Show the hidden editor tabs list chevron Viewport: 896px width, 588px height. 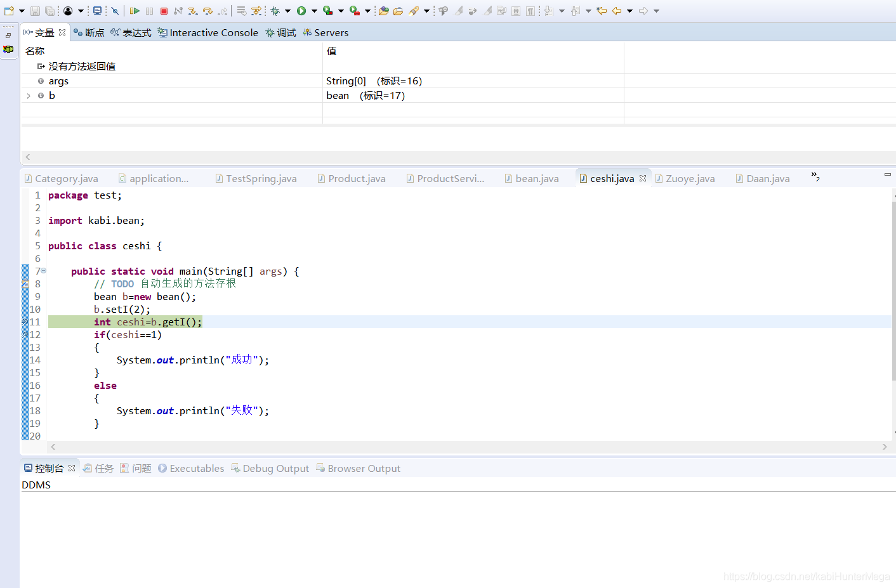coord(815,177)
